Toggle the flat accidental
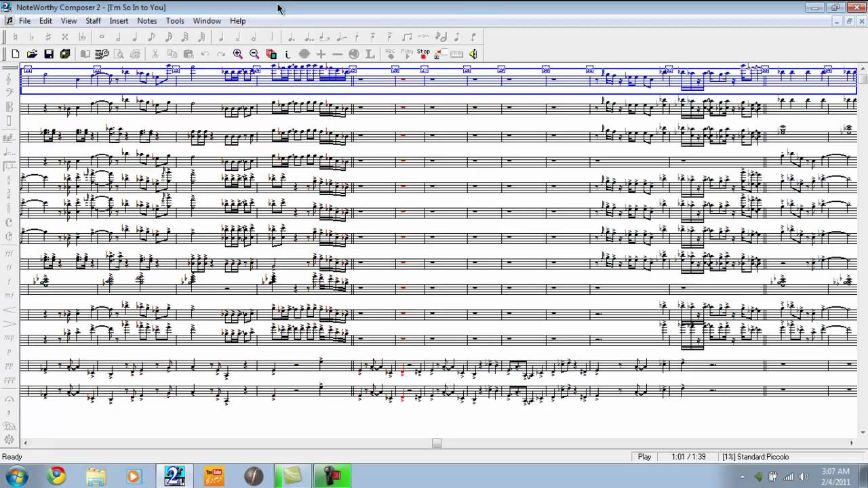 pyautogui.click(x=32, y=37)
